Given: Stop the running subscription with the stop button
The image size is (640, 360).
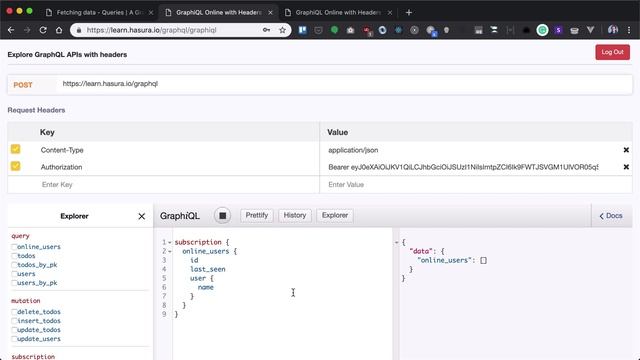Looking at the screenshot, I should tap(222, 216).
